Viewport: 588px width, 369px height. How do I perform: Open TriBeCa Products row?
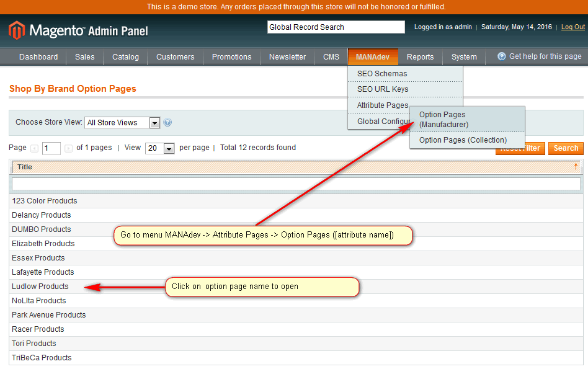pos(296,358)
